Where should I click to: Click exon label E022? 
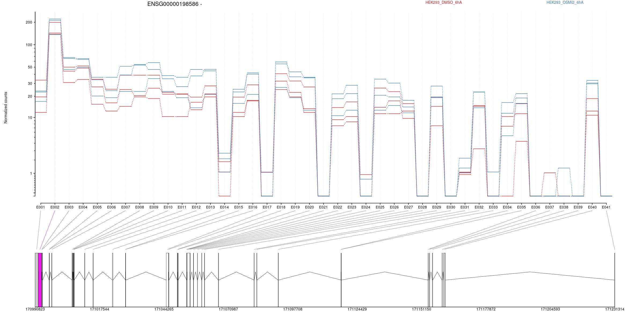[x=338, y=207]
